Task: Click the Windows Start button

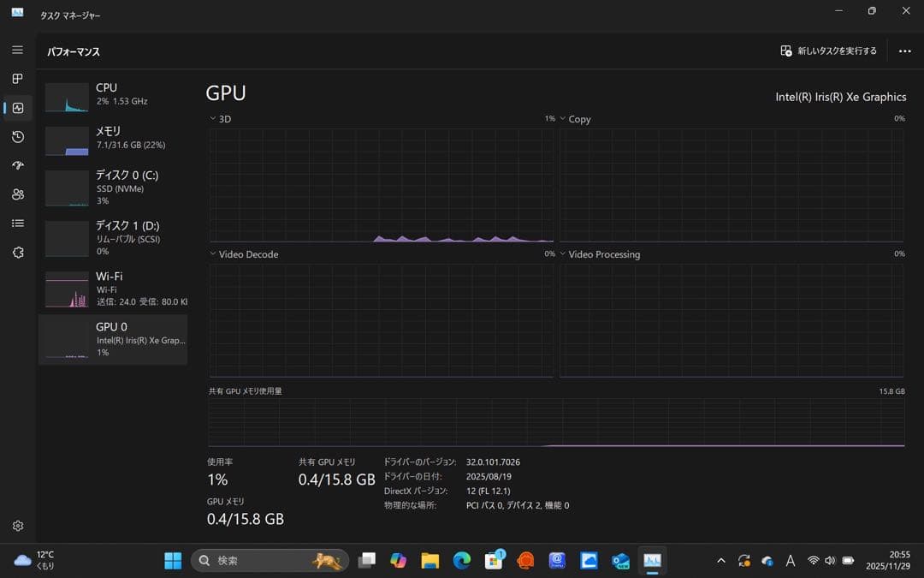Action: (x=172, y=560)
